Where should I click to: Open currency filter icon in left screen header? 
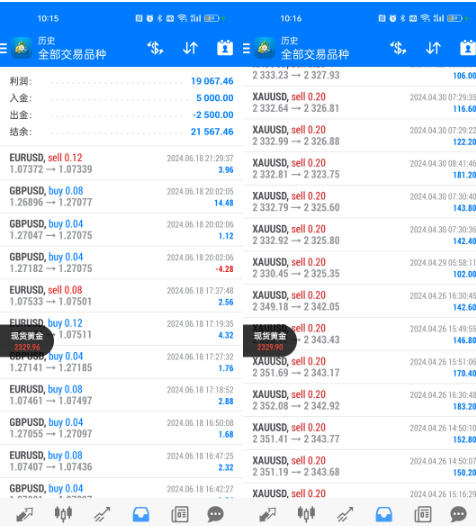click(155, 48)
